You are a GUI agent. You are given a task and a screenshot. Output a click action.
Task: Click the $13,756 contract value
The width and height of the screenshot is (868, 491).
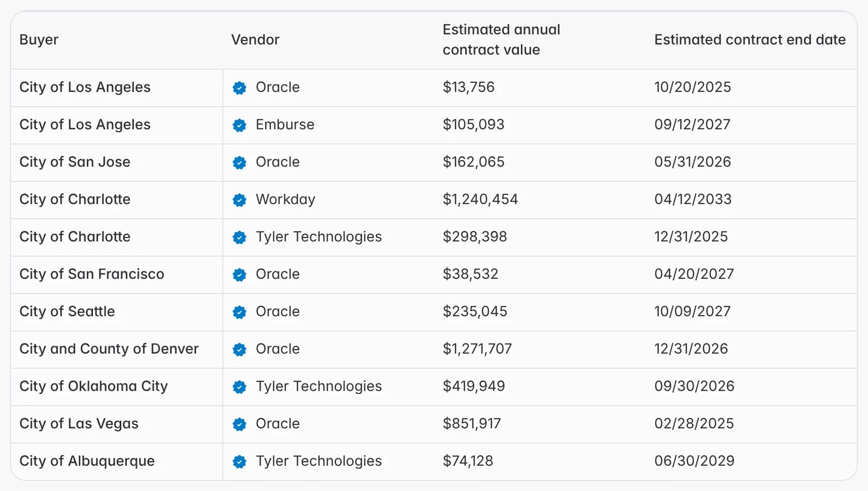click(x=468, y=87)
